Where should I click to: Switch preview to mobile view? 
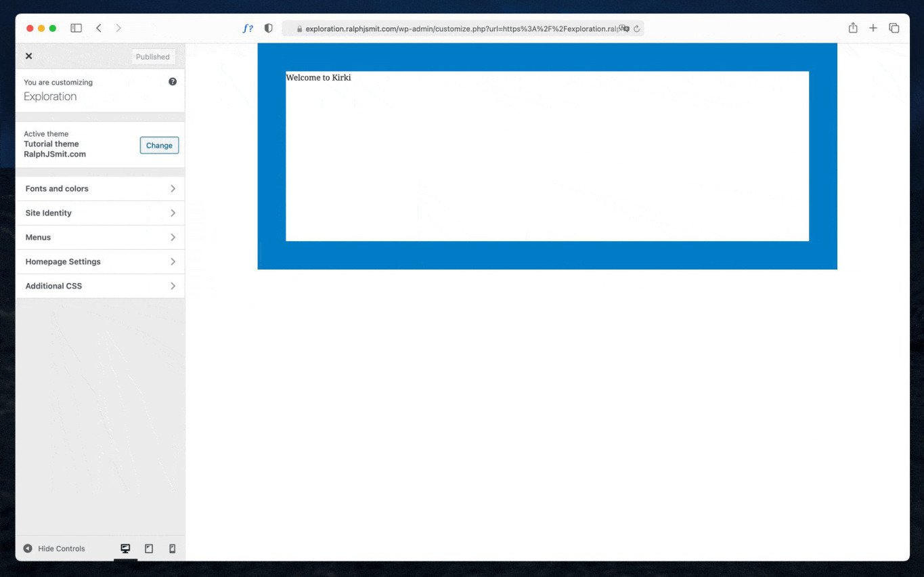point(172,548)
